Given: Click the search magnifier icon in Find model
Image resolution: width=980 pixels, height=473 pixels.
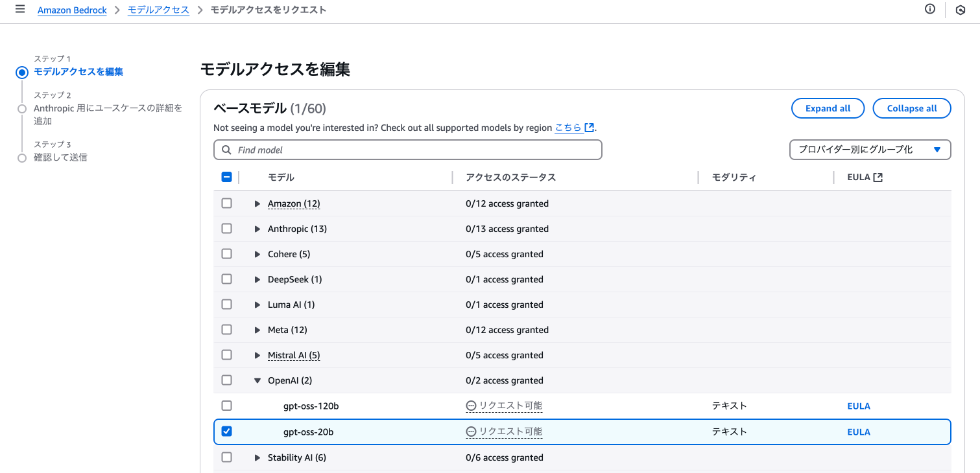Looking at the screenshot, I should [x=226, y=150].
